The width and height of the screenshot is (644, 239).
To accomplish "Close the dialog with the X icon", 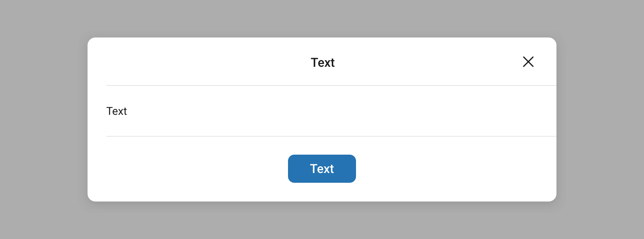I will point(528,62).
